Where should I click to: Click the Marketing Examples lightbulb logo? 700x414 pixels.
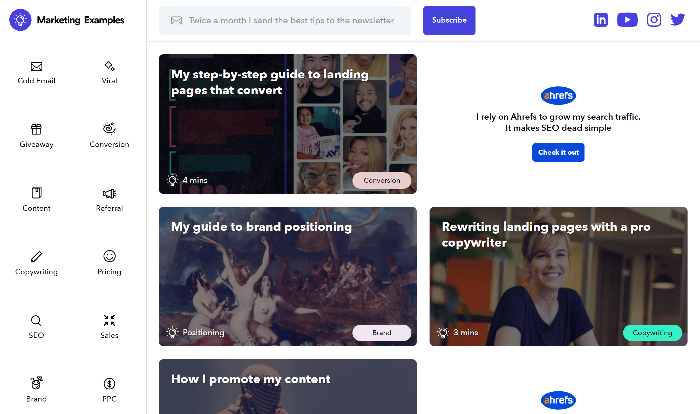tap(20, 20)
